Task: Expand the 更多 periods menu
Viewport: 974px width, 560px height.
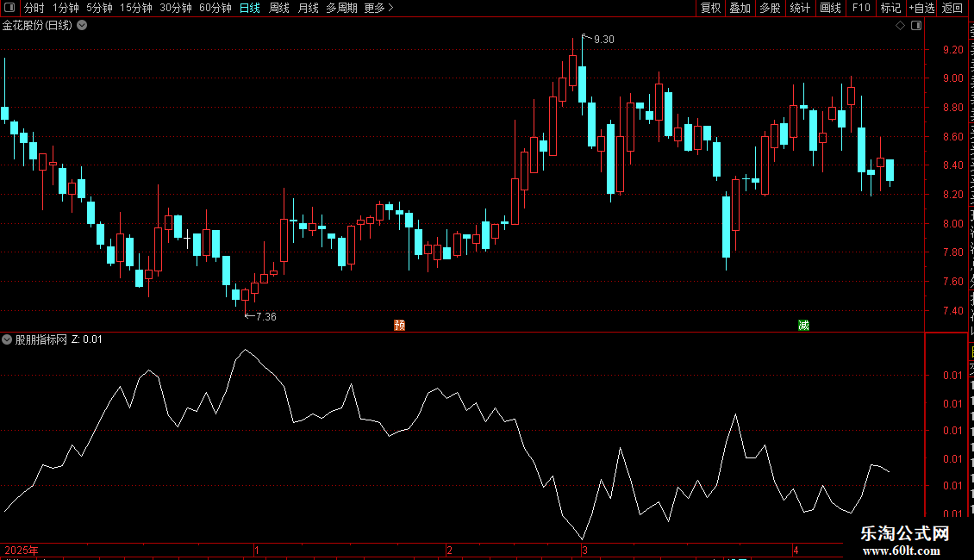Action: (379, 8)
